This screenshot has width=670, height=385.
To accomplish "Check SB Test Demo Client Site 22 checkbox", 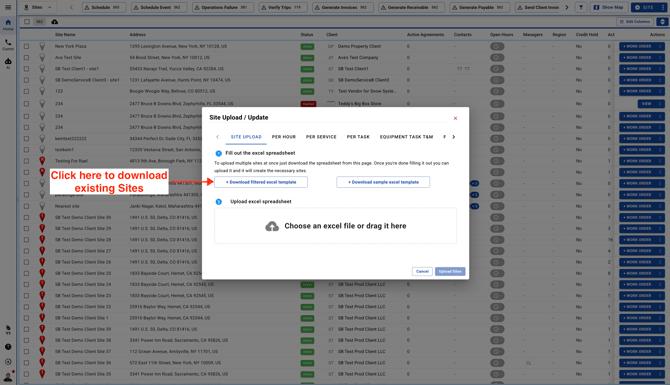I will (x=26, y=306).
